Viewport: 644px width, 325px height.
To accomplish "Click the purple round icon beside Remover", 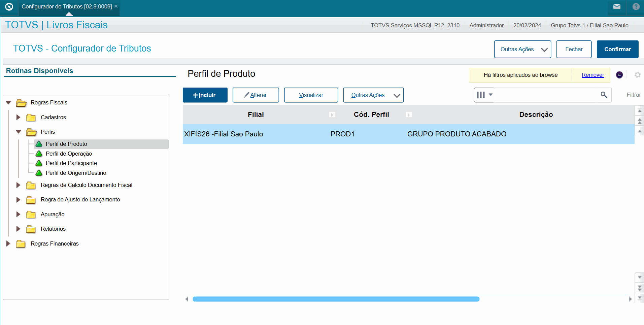I will tap(619, 75).
